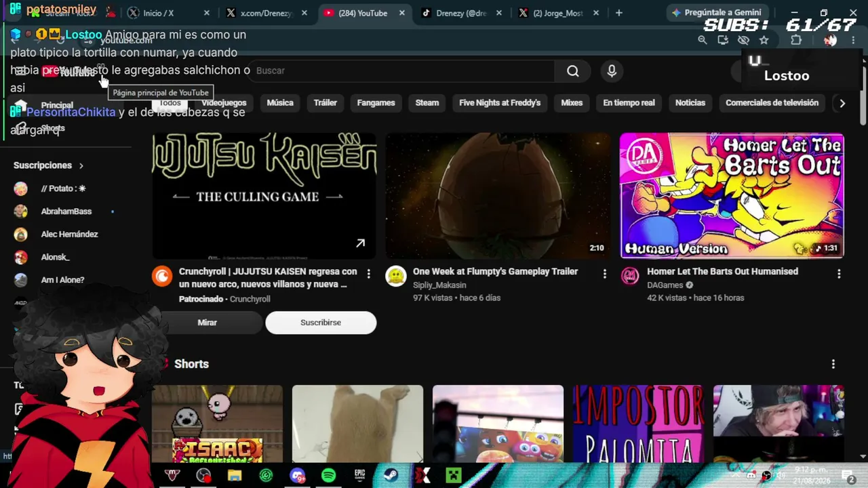This screenshot has height=488, width=868.
Task: Open Minecraft from the taskbar
Action: tap(453, 476)
